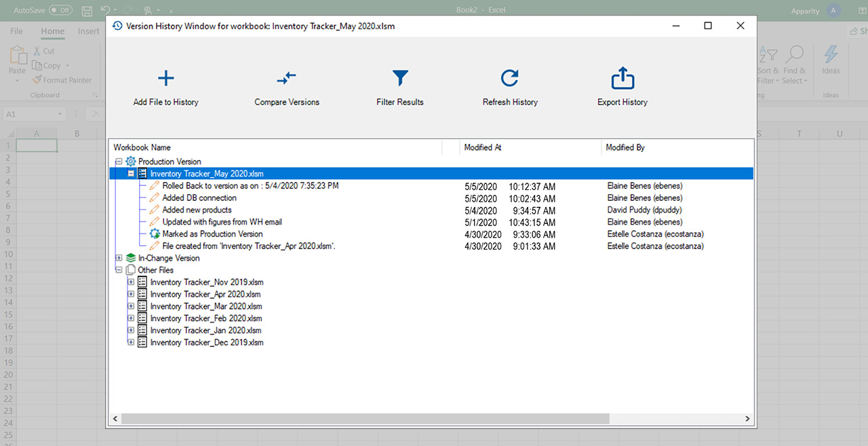The width and height of the screenshot is (868, 446).
Task: Click the Add File to History plus icon
Action: [165, 79]
